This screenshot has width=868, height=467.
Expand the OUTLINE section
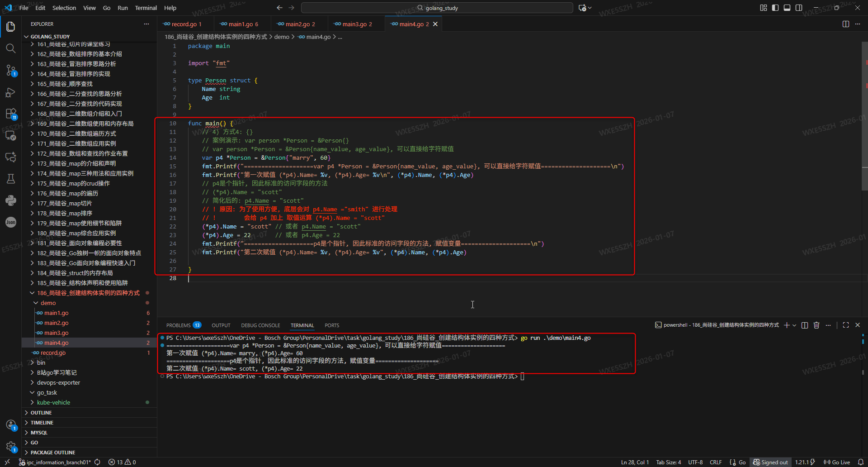coord(90,413)
